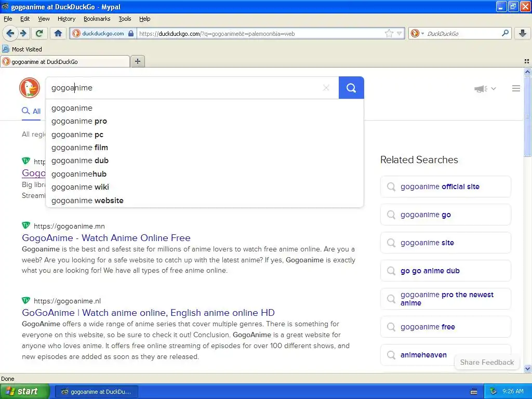
Task: Open the list all tabs button
Action: [527, 61]
